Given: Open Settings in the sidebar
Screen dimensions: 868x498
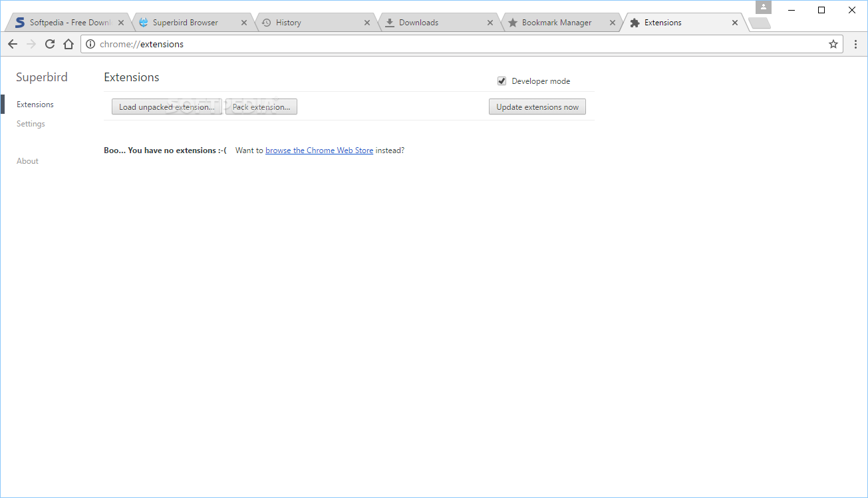Looking at the screenshot, I should pos(31,124).
